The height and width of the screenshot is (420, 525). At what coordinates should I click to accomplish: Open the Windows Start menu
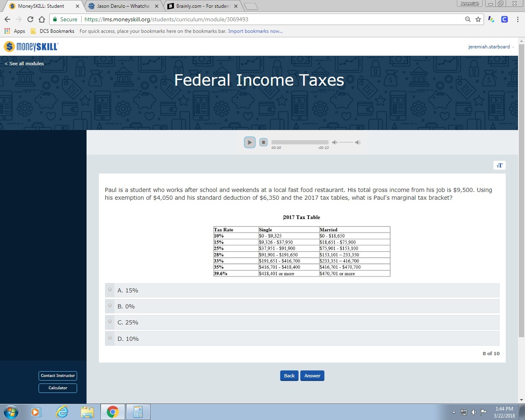click(11, 412)
